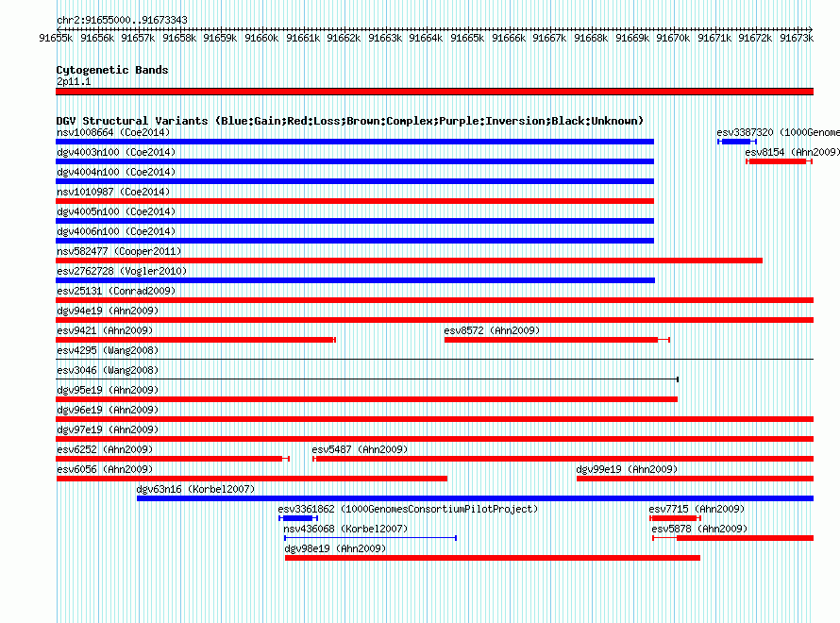Click the Cytogenetic Bands track title
The image size is (840, 623).
(x=112, y=70)
